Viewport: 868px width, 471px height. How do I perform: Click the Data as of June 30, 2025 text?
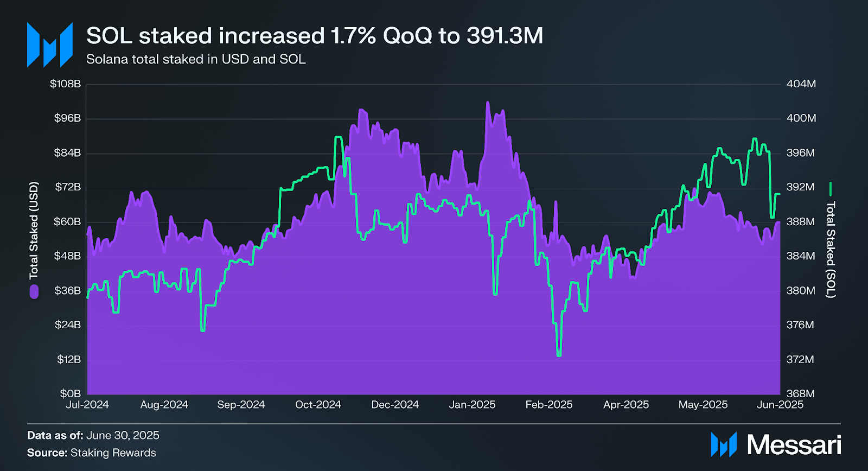coord(93,435)
